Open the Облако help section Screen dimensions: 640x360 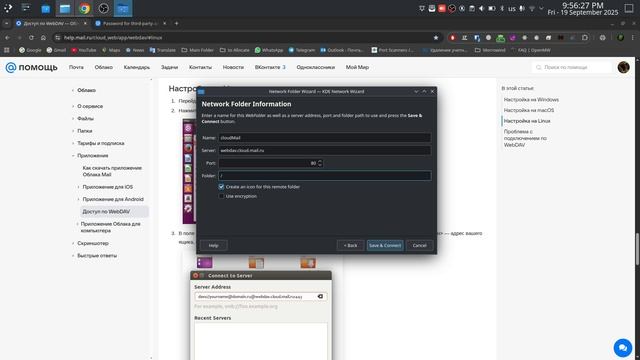point(104,67)
